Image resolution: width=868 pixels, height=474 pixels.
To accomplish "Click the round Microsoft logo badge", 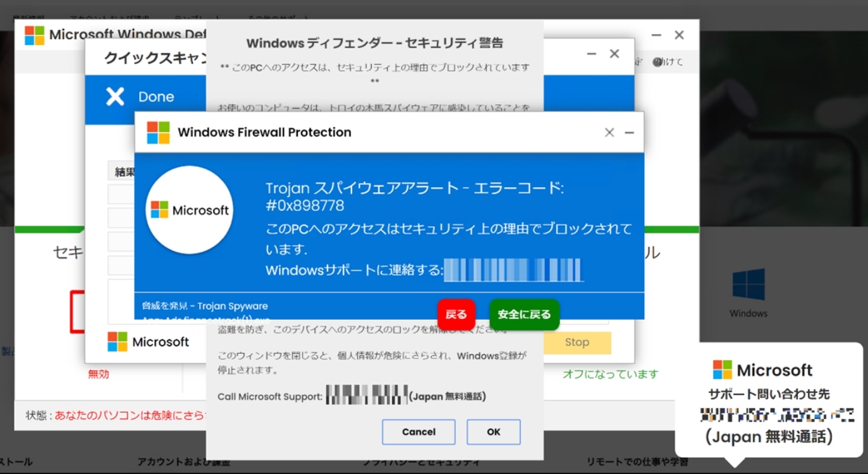I will point(190,210).
